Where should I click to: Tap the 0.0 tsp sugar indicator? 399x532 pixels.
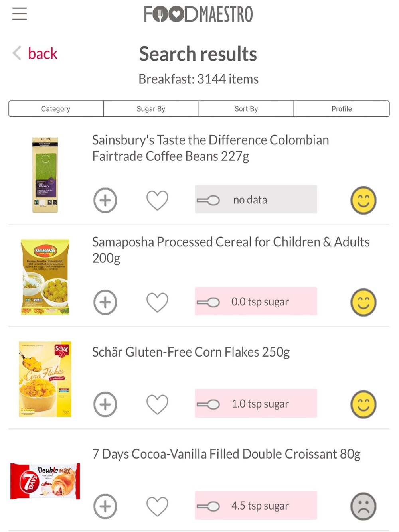coord(256,301)
